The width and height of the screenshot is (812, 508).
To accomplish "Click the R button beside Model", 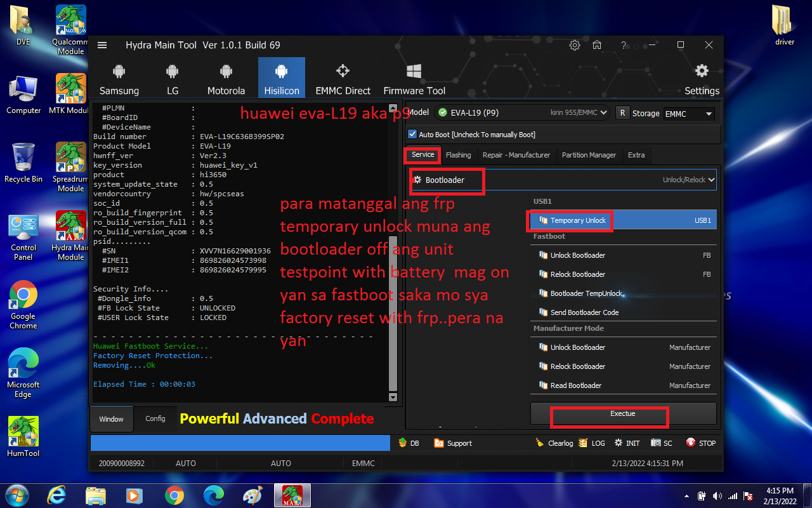I will pos(622,113).
